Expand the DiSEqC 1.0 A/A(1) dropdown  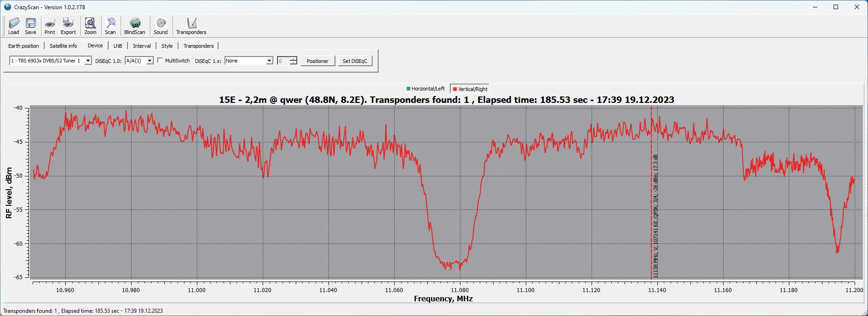pos(149,61)
